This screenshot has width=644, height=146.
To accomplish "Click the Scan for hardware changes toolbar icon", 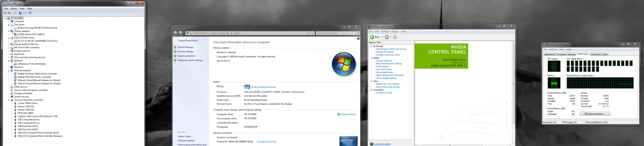I will point(30,13).
